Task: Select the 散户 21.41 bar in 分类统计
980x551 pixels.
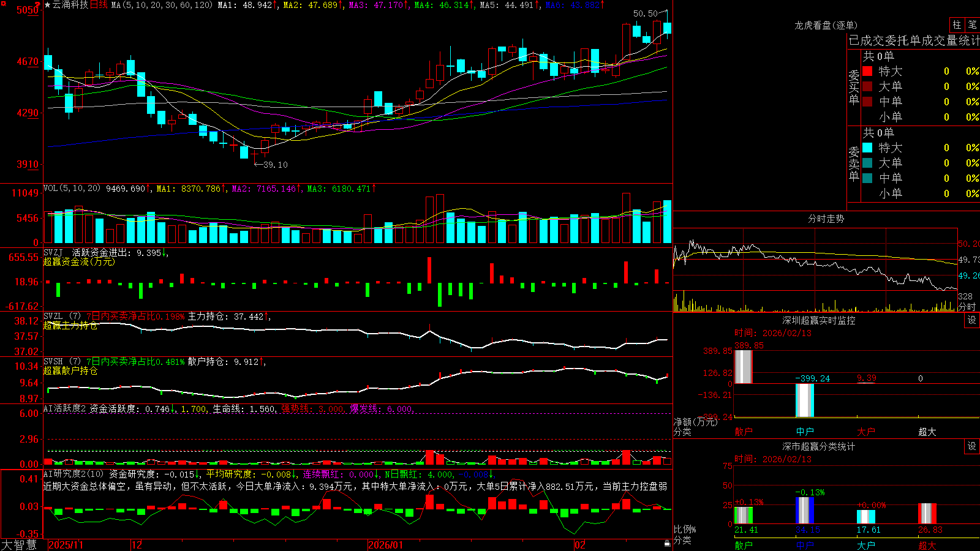Action: 744,515
